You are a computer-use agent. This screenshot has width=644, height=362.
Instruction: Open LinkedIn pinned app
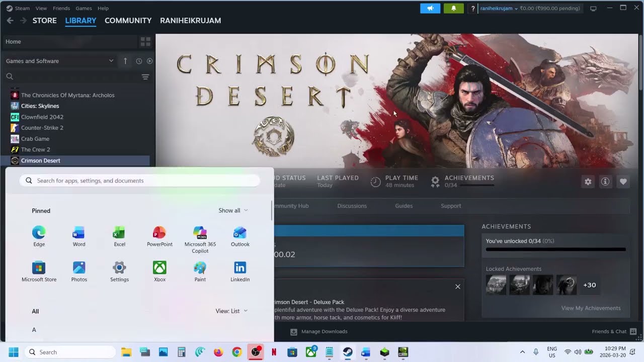240,271
